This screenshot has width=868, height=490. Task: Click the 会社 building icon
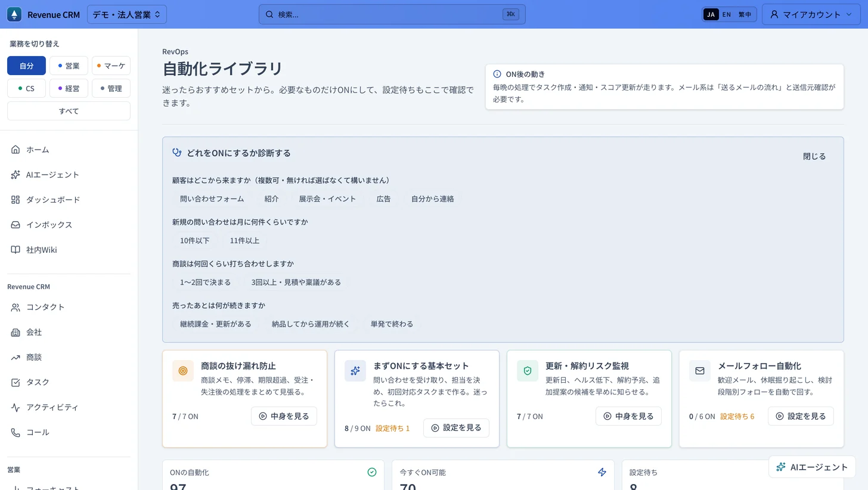pos(15,332)
